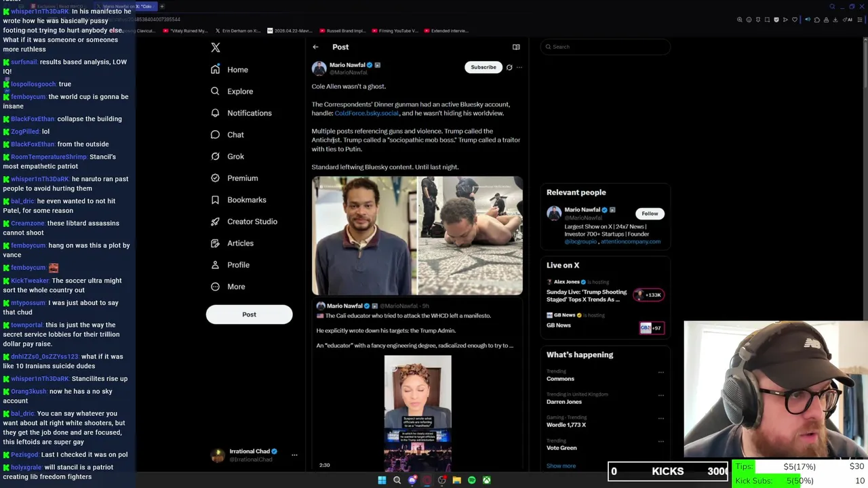Select the Vote Green trending topic
Screen dimensions: 868x488
click(561, 448)
